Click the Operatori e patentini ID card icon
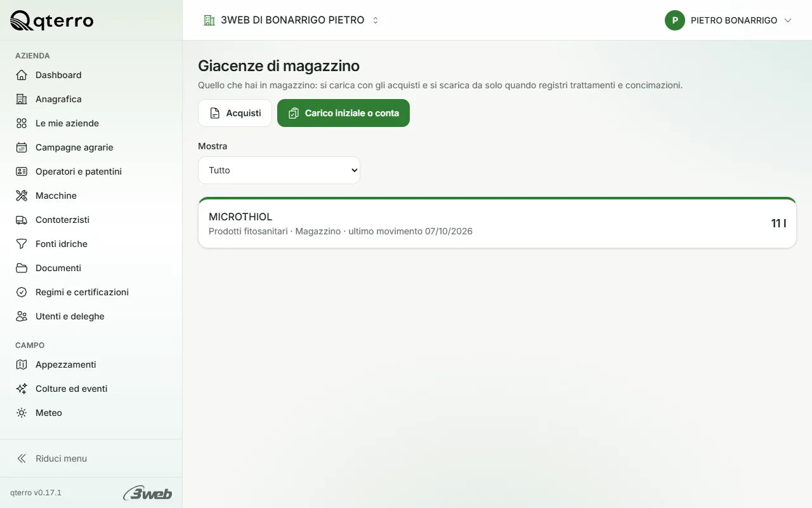Viewport: 812px width, 508px height. 22,171
